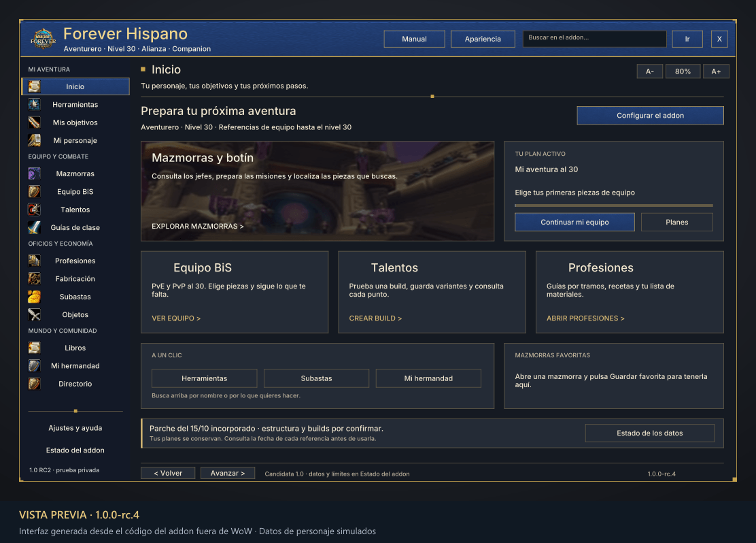Click the WoW Forever logo icon
The image size is (756, 543).
[44, 39]
